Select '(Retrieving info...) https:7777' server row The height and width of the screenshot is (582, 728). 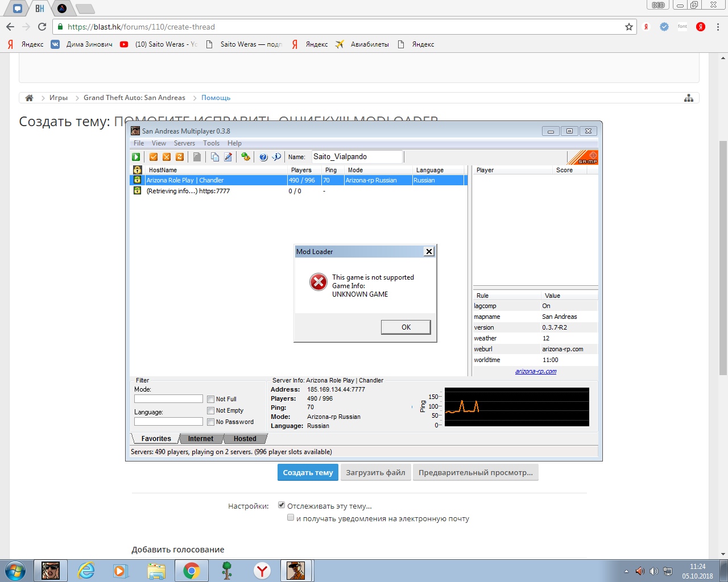(298, 191)
